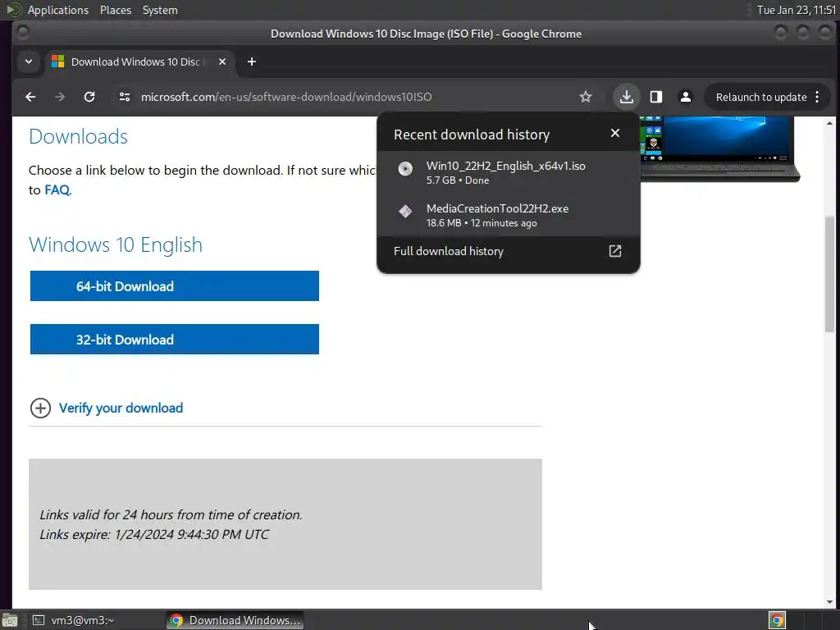840x630 pixels.
Task: Reload the page with refresh icon
Action: click(x=89, y=97)
